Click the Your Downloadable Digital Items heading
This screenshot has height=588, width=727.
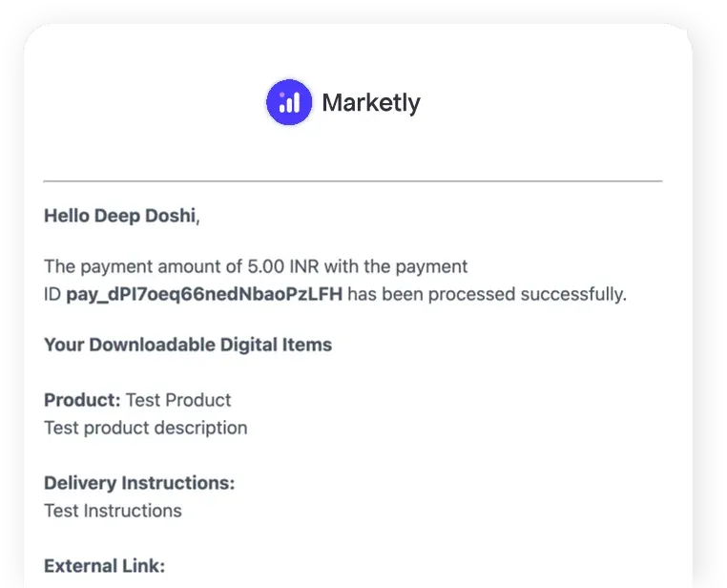click(x=188, y=345)
